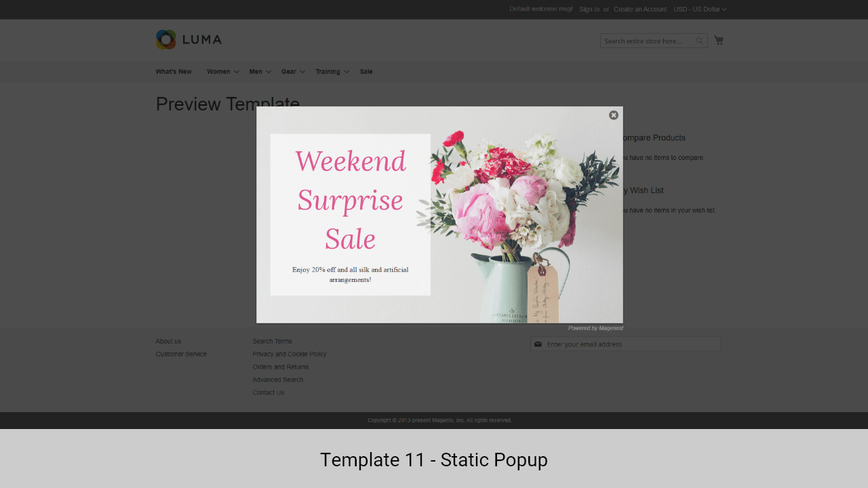The image size is (868, 488).
Task: Expand the Training menu chevron
Action: point(347,72)
